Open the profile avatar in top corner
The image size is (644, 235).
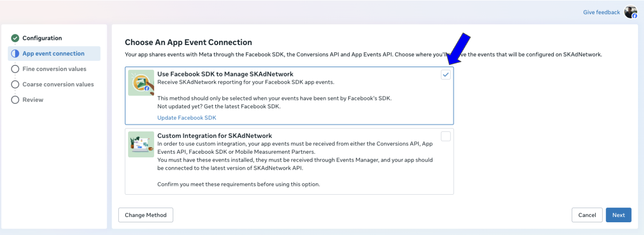click(631, 12)
